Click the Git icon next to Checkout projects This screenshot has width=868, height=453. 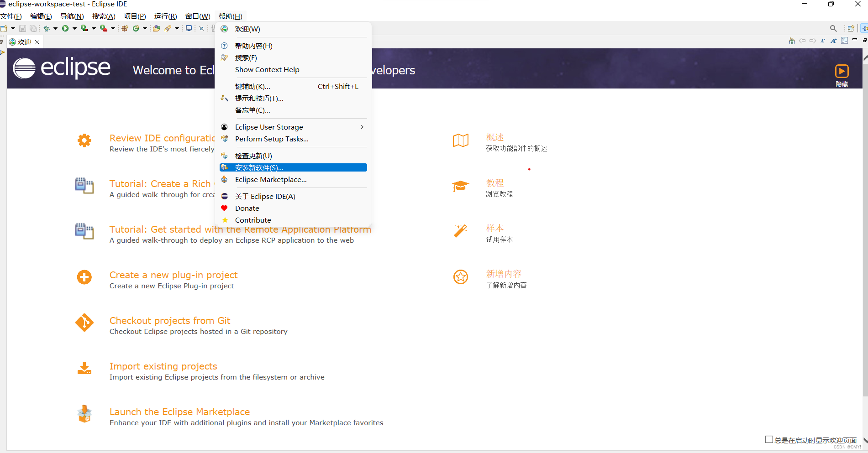pyautogui.click(x=84, y=323)
